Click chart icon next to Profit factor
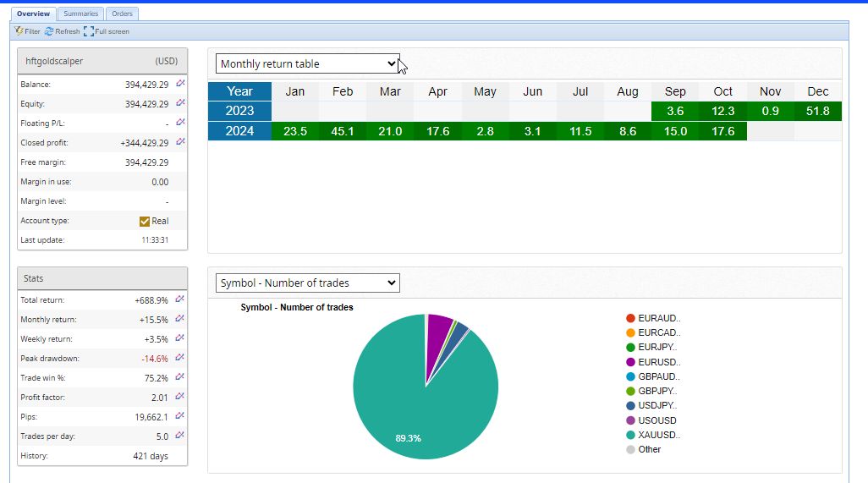The width and height of the screenshot is (868, 483). coord(180,397)
